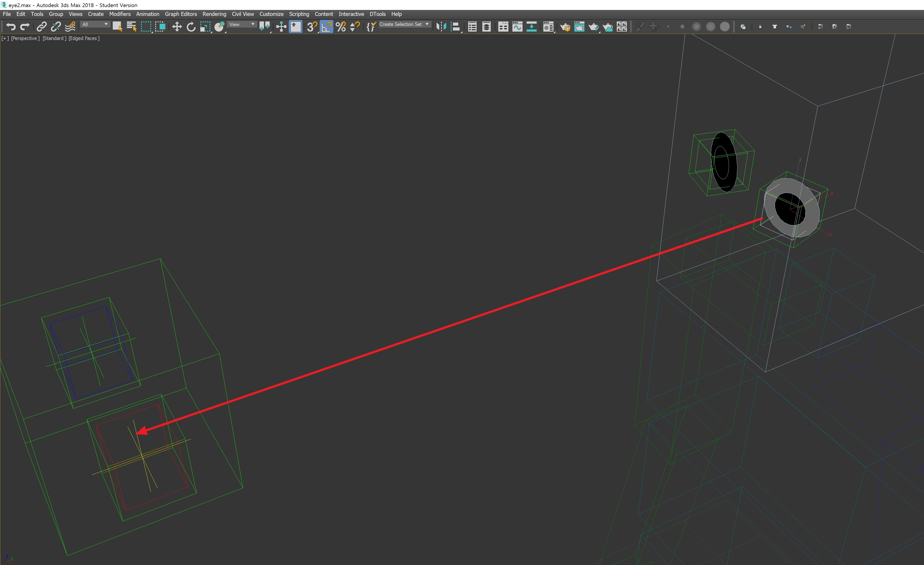924x565 pixels.
Task: Click the [Edged Faces] viewport label
Action: (x=84, y=38)
